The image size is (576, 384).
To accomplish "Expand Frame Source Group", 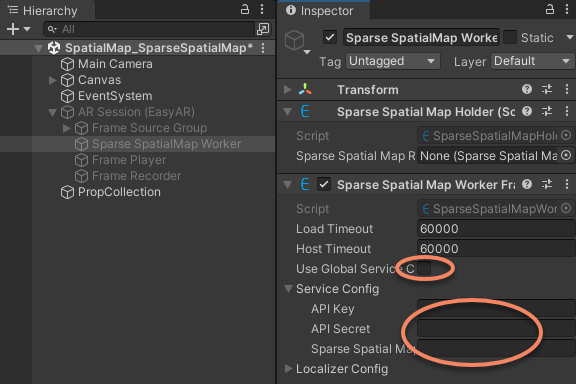I will click(x=66, y=128).
